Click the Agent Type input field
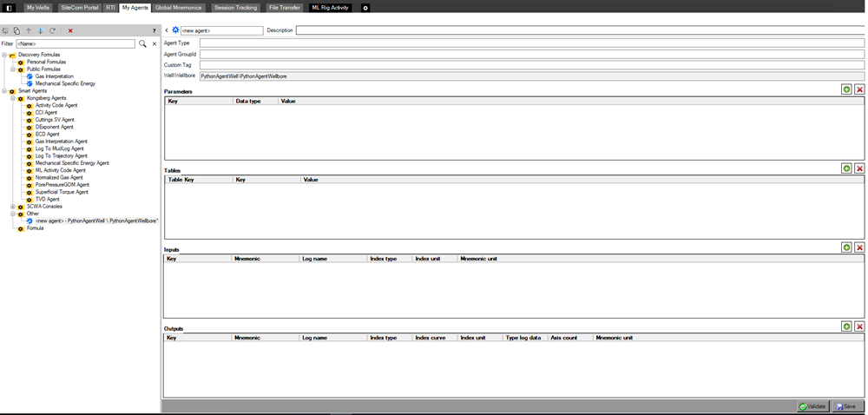 532,43
